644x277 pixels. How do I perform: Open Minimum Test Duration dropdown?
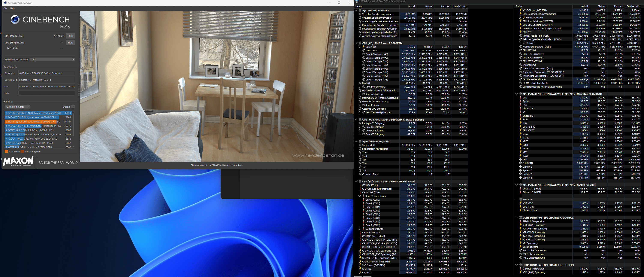53,60
